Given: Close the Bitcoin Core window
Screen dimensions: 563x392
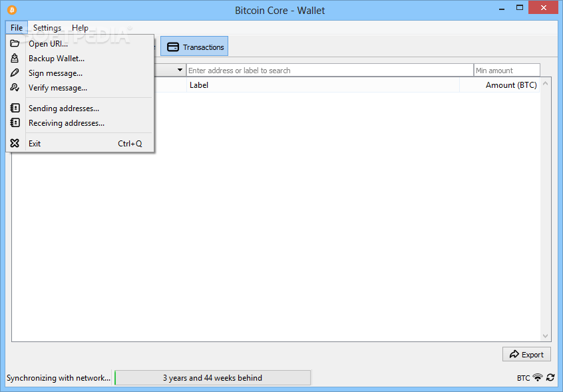Looking at the screenshot, I should point(544,7).
